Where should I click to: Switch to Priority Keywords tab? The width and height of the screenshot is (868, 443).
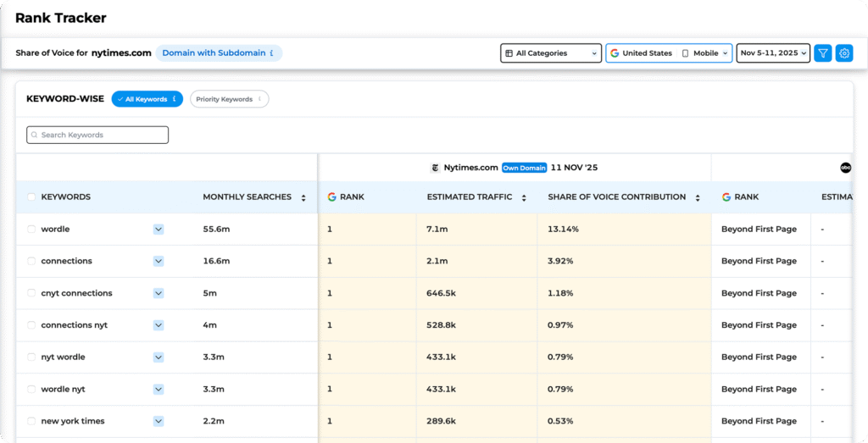225,99
